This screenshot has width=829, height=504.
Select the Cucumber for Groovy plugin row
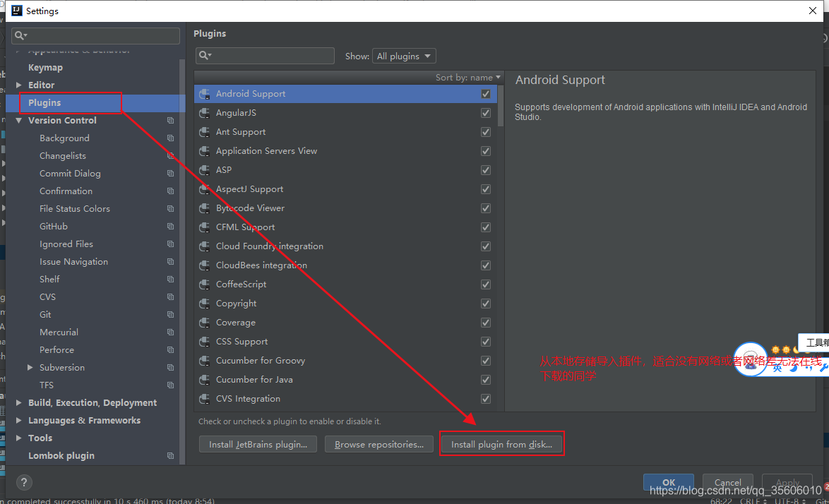tap(346, 361)
